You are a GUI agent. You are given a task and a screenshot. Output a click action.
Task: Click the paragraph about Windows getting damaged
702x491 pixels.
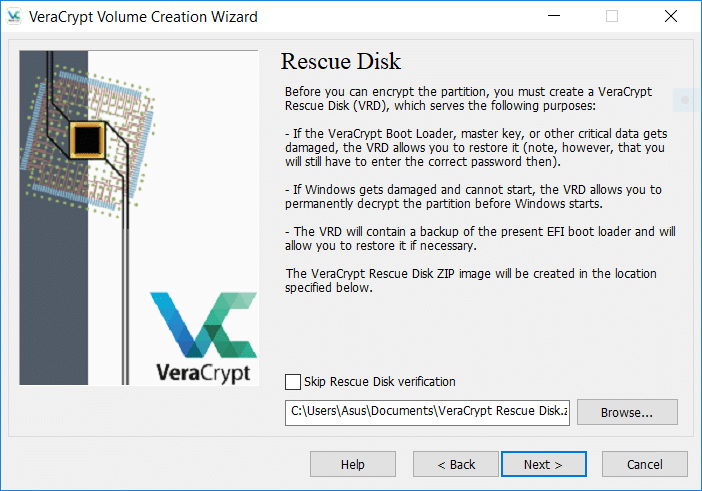click(473, 196)
